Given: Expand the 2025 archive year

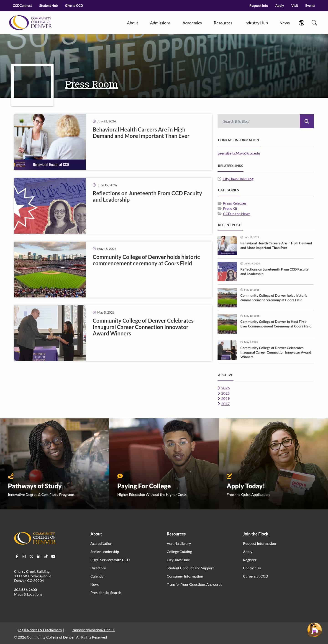Looking at the screenshot, I should click(x=225, y=393).
